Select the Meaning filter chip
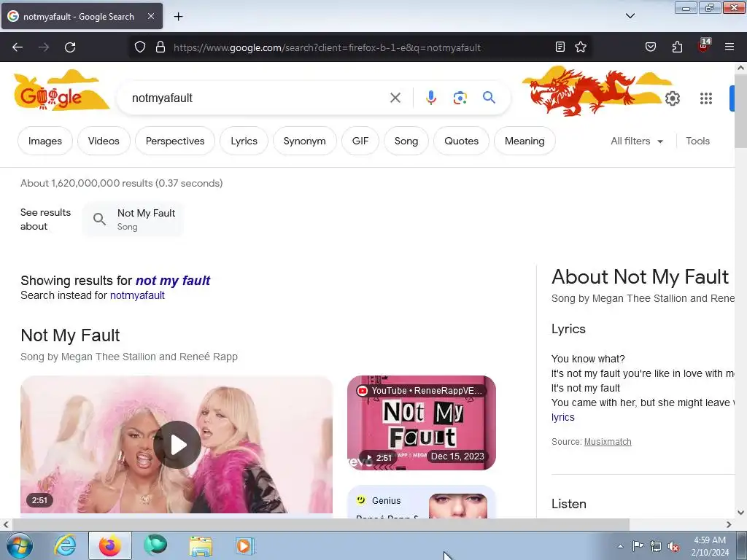Image resolution: width=747 pixels, height=560 pixels. 525,141
